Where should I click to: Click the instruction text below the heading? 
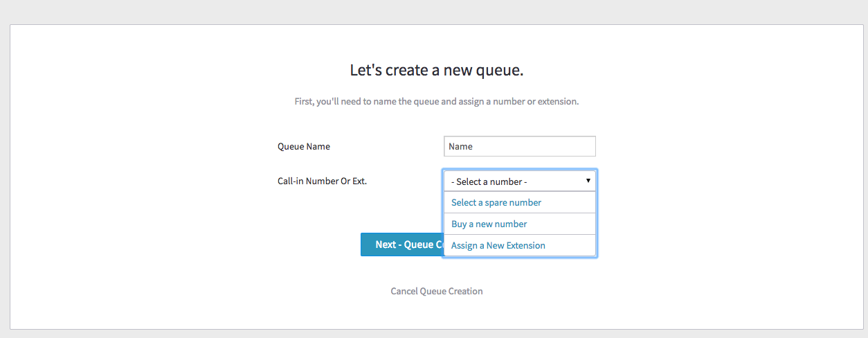point(437,101)
